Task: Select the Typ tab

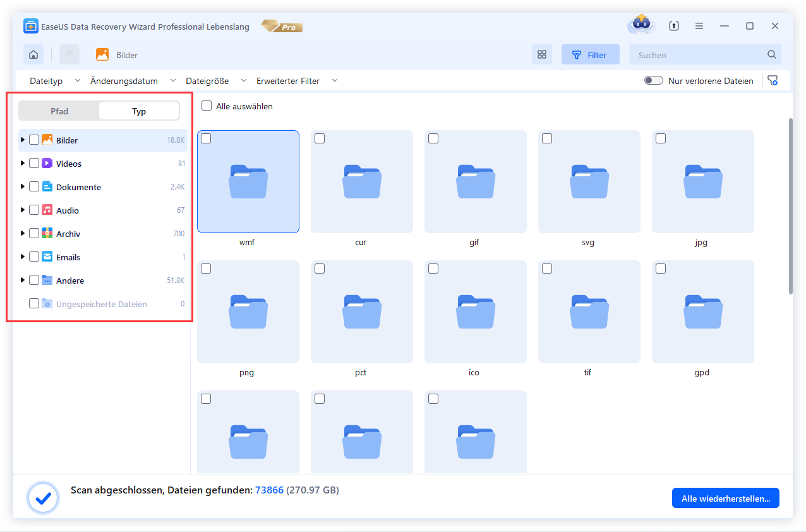Action: click(139, 111)
